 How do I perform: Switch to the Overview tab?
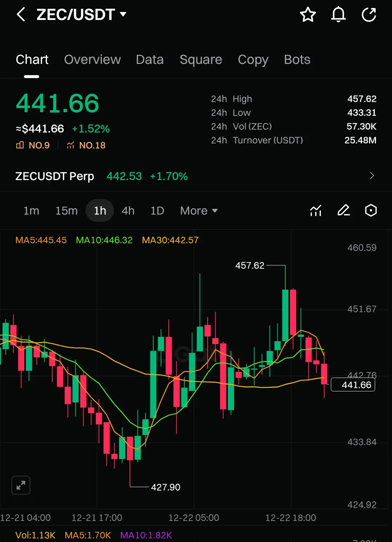click(x=92, y=60)
